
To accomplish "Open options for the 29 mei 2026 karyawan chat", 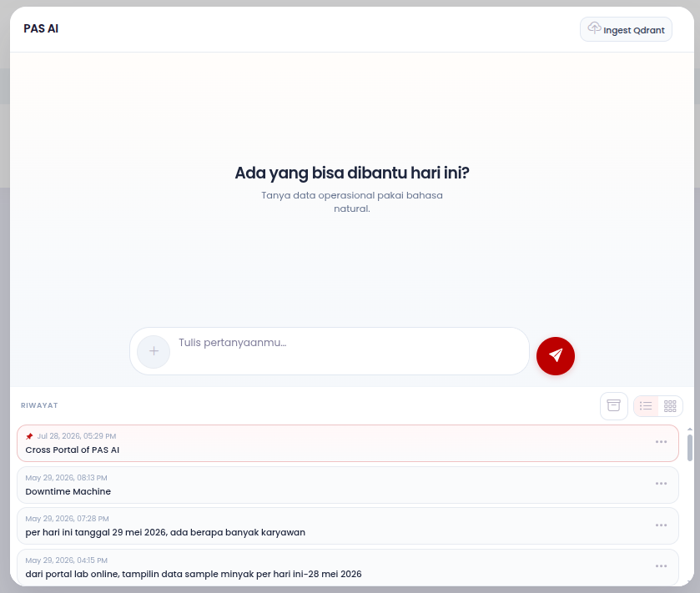I will pyautogui.click(x=661, y=525).
